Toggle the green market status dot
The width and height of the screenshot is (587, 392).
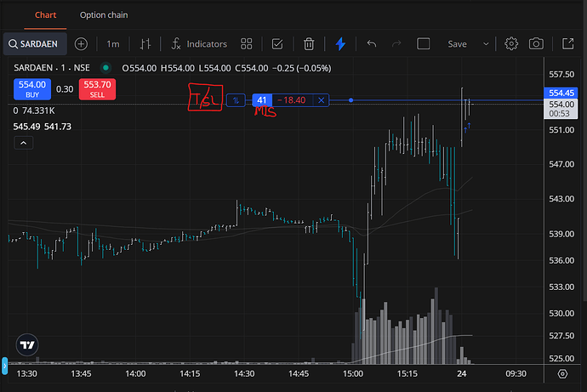105,67
